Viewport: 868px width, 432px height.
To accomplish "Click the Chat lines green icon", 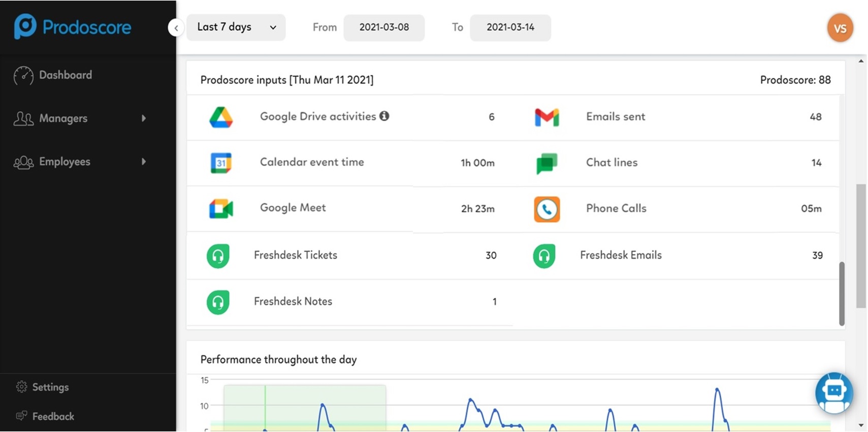I will (546, 163).
